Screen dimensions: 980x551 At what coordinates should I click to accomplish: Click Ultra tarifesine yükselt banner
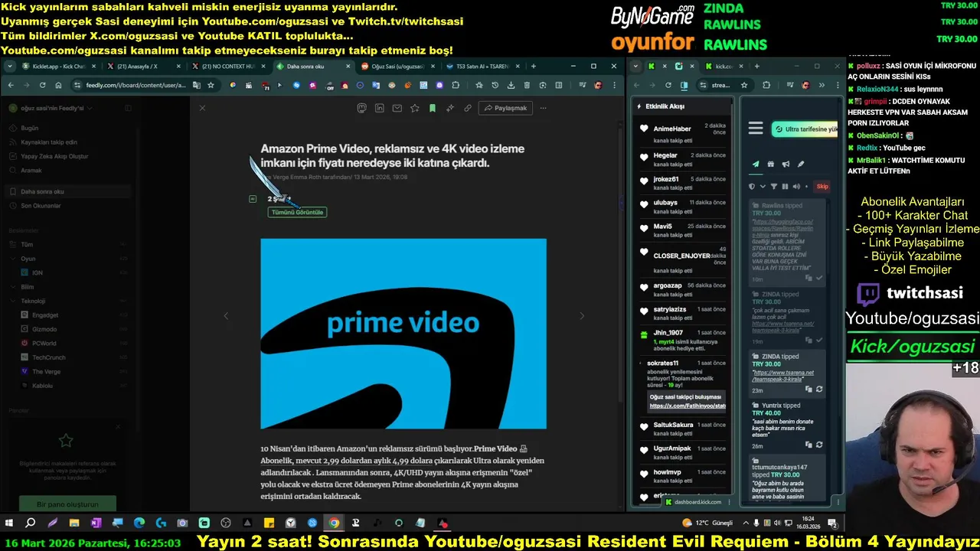pyautogui.click(x=805, y=129)
